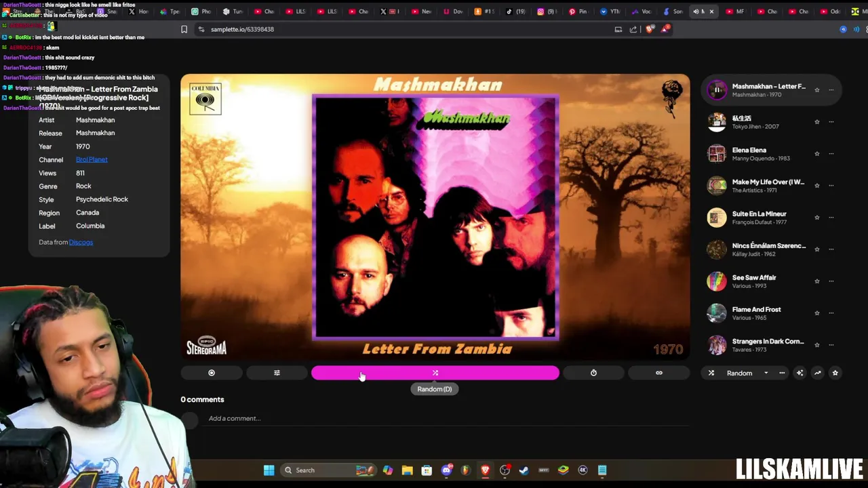Copy the link with the chain icon button
The width and height of the screenshot is (868, 488).
click(659, 373)
